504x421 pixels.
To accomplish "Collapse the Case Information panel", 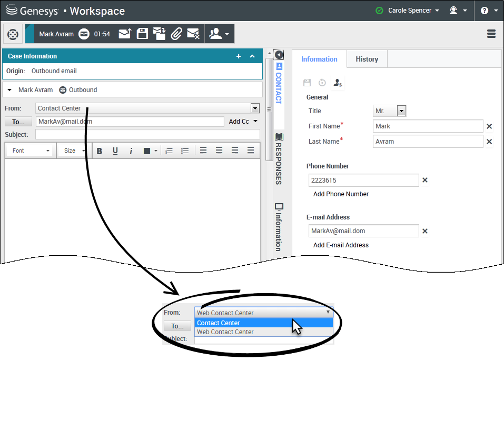I will (252, 56).
